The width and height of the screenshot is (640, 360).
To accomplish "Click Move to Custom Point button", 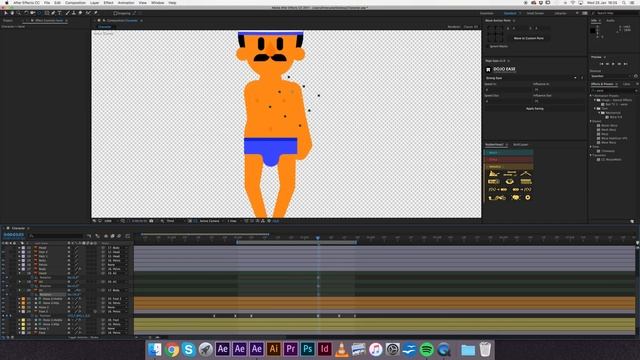I will pos(529,38).
